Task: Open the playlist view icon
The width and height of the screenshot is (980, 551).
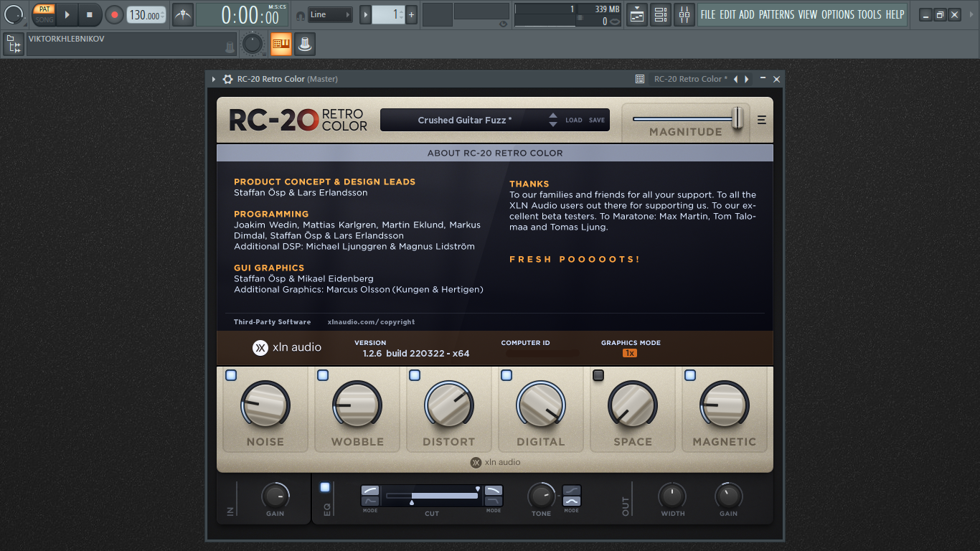Action: click(637, 14)
